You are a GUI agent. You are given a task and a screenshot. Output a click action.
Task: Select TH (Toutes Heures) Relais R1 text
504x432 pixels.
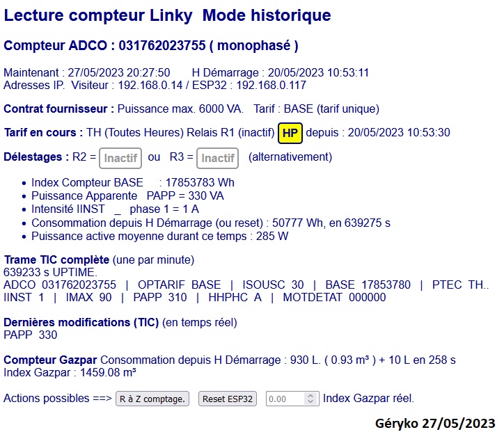pos(160,132)
